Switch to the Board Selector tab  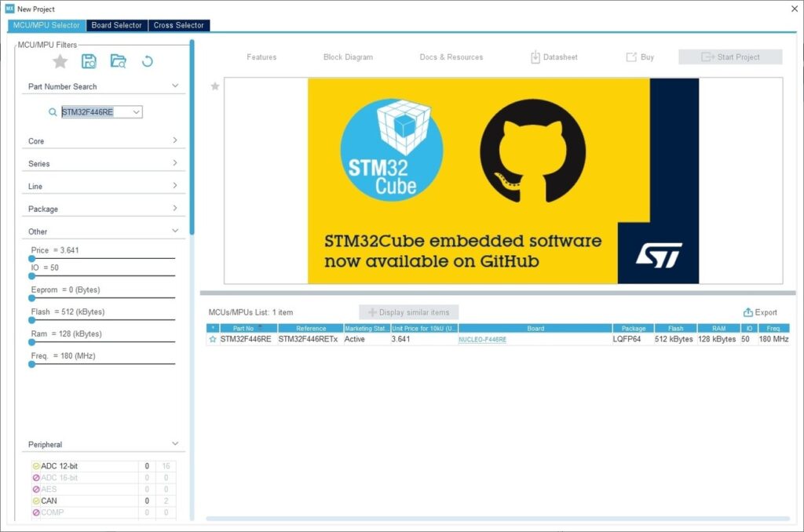(x=116, y=25)
